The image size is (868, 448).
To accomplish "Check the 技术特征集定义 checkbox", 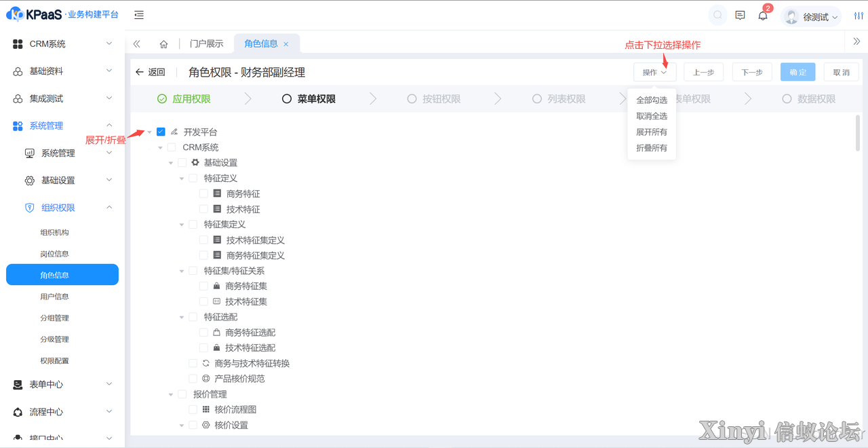I will [204, 240].
